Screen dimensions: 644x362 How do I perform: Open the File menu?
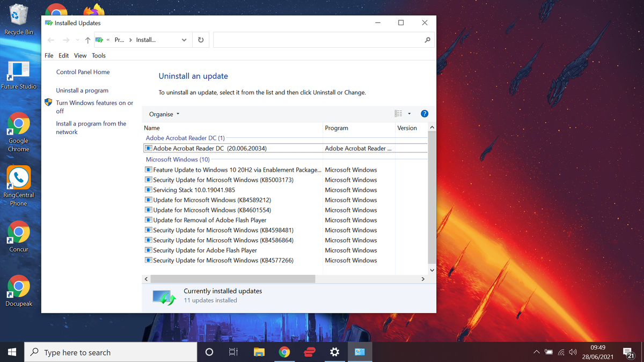[49, 55]
